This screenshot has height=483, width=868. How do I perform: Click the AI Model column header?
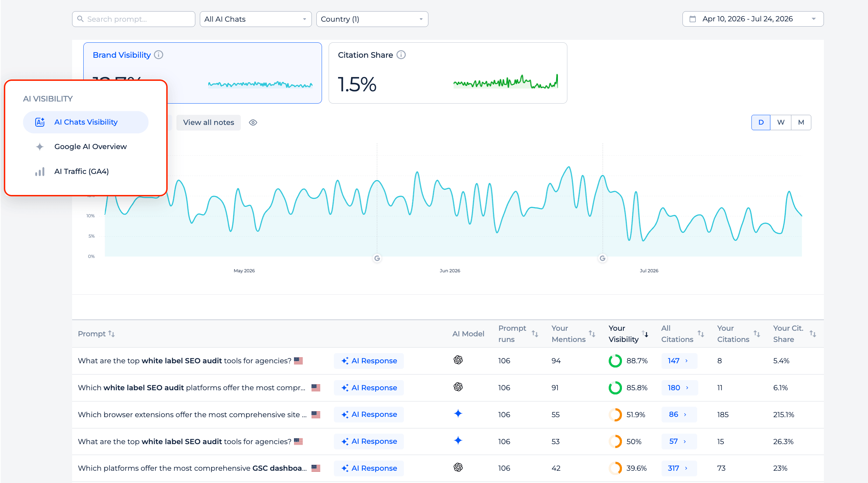(468, 334)
